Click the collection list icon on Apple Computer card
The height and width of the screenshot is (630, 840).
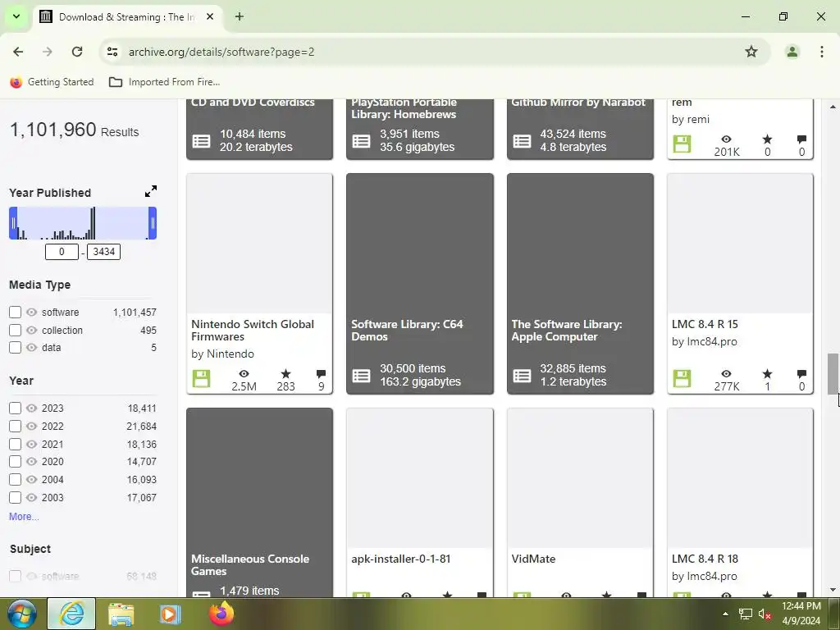click(522, 376)
